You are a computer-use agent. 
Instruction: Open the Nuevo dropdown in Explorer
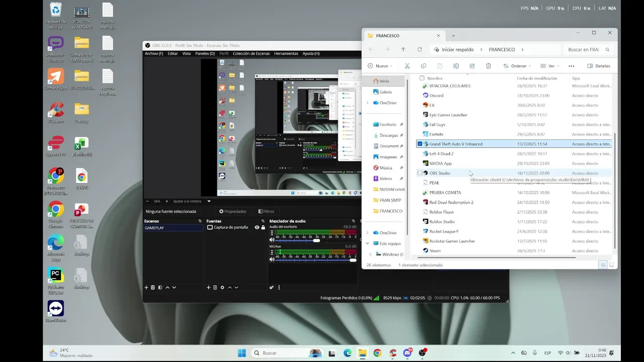(380, 66)
